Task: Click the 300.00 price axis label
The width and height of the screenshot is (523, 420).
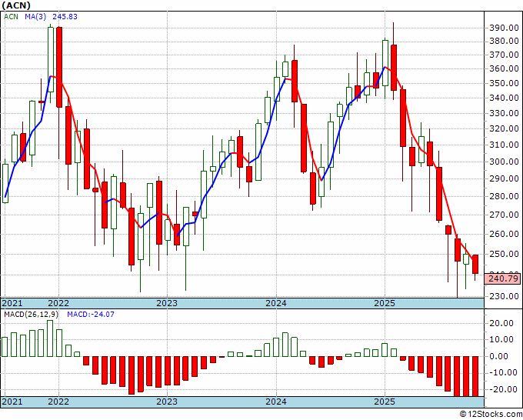Action: (x=504, y=162)
